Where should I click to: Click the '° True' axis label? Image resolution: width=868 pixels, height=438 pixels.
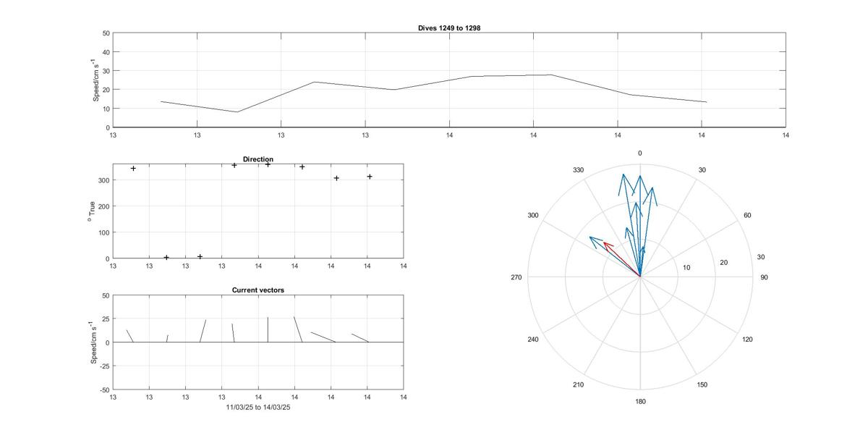pyautogui.click(x=91, y=211)
